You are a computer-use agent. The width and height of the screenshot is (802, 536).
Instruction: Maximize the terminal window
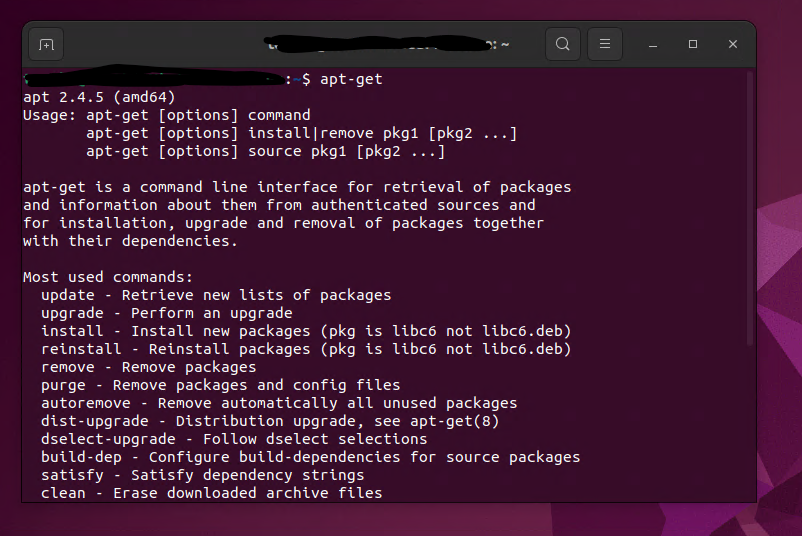[x=693, y=44]
